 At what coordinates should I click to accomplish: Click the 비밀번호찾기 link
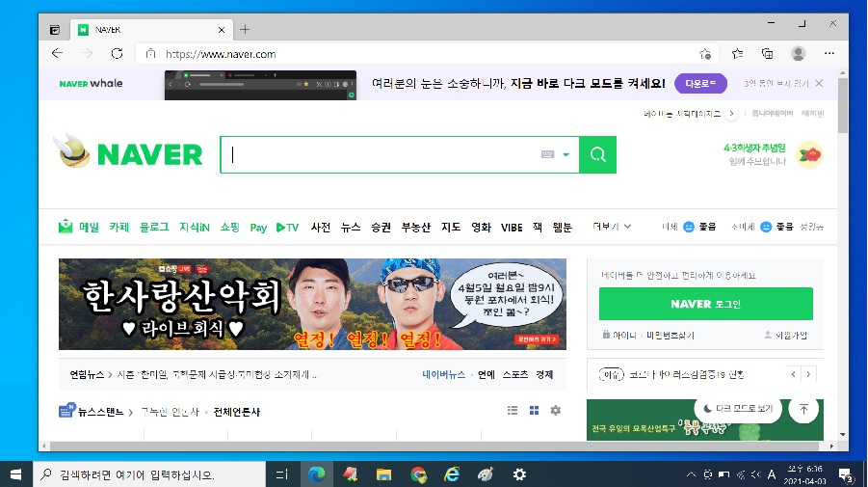pos(671,336)
